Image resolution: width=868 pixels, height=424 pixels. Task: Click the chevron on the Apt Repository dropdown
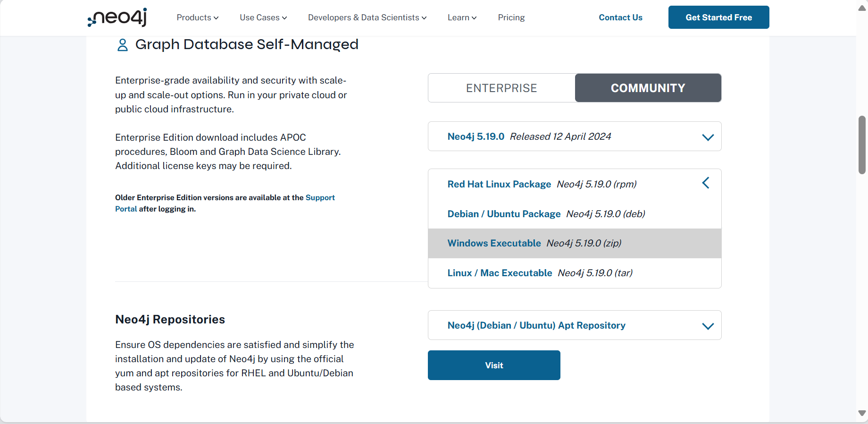708,326
